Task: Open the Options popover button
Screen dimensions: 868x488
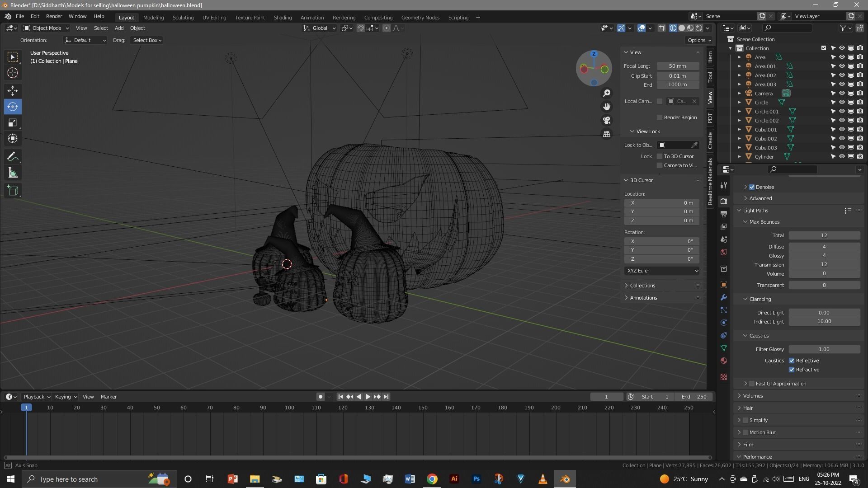Action: click(699, 40)
